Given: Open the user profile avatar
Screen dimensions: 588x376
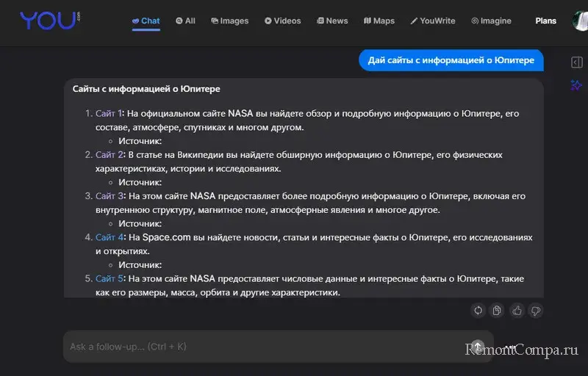Looking at the screenshot, I should (x=580, y=21).
